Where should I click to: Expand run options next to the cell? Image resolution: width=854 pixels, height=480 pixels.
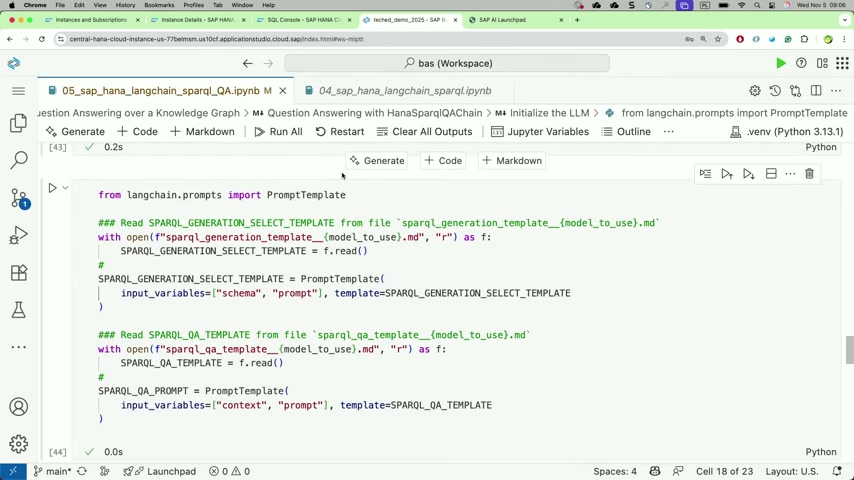coord(65,188)
